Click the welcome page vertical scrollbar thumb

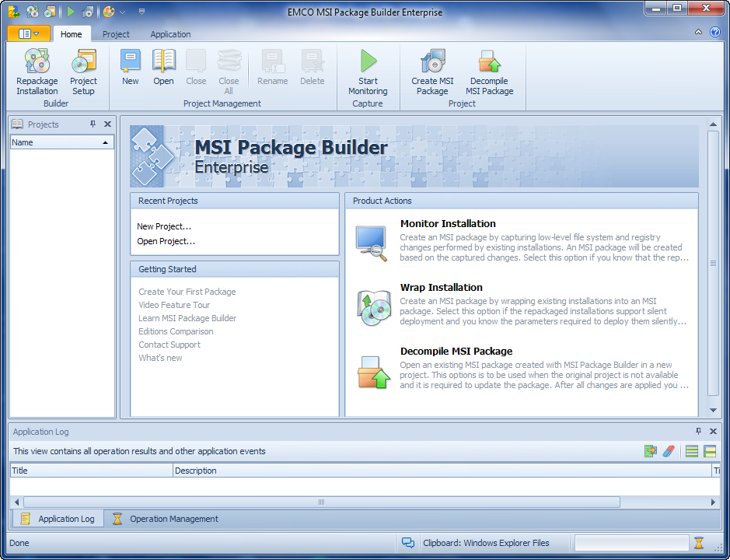tap(713, 263)
